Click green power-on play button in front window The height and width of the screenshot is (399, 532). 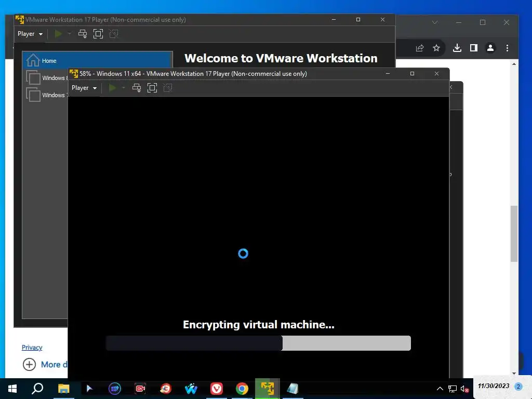112,88
